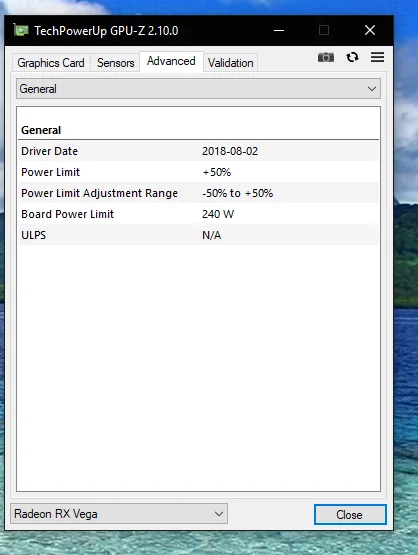Switch to the Graphics Card tab

click(51, 63)
